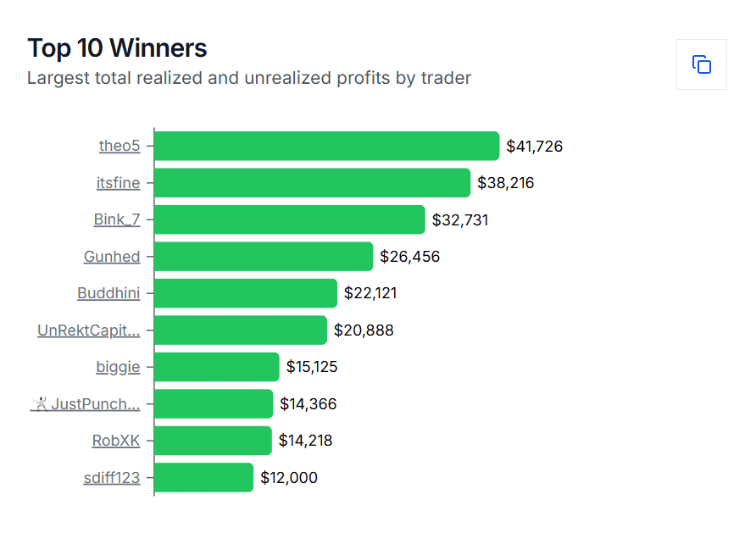Open the truncated UnRektCapit... trader link
The height and width of the screenshot is (533, 756).
click(x=90, y=330)
